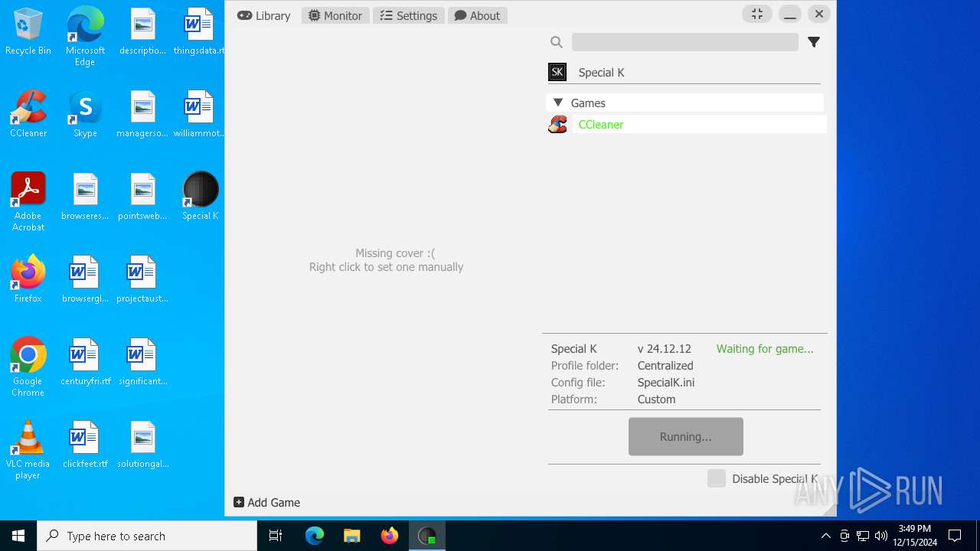This screenshot has width=980, height=551.
Task: Click the Missing cover placeholder
Action: click(x=386, y=260)
